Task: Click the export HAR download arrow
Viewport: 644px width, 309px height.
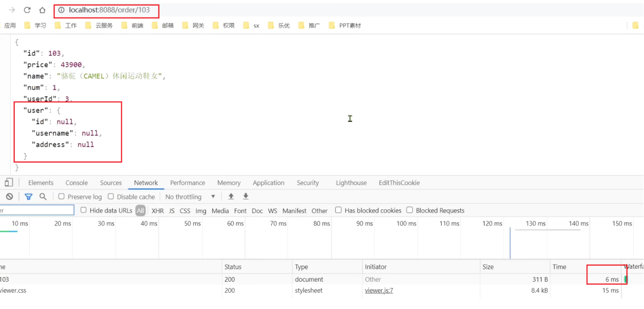Action: pyautogui.click(x=246, y=196)
